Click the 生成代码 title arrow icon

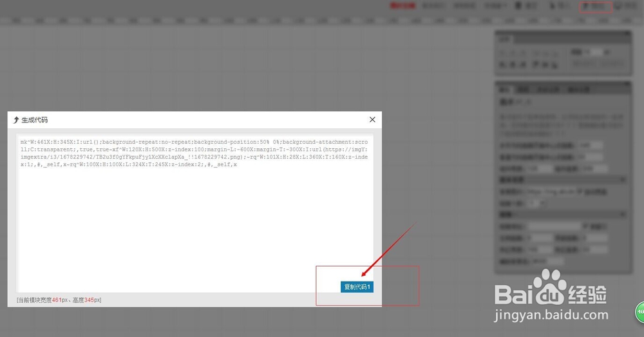click(16, 120)
